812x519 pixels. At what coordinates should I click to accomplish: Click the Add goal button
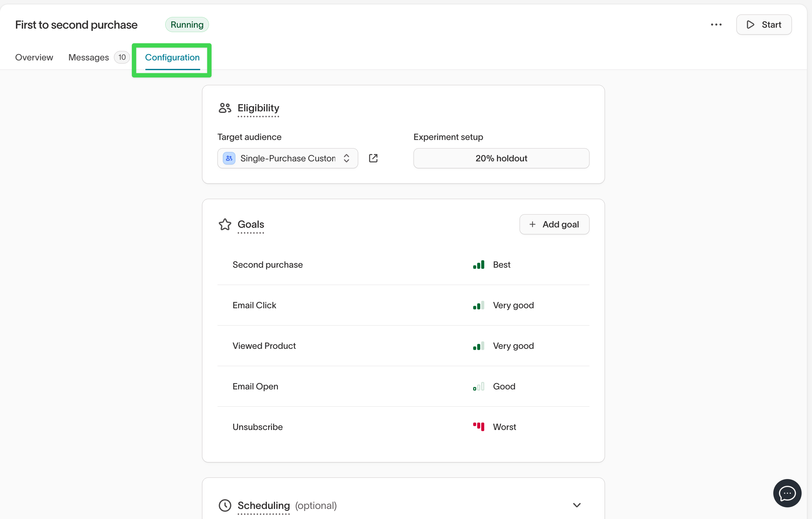click(554, 225)
